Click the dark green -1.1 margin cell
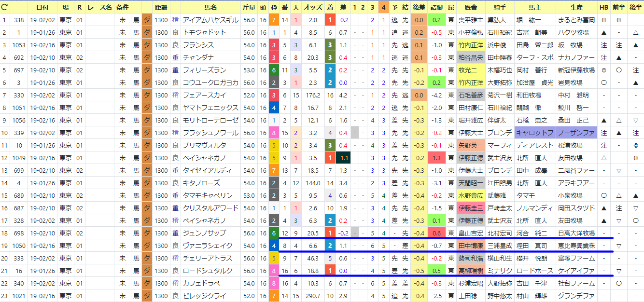This screenshot has height=302, width=644. coord(343,158)
